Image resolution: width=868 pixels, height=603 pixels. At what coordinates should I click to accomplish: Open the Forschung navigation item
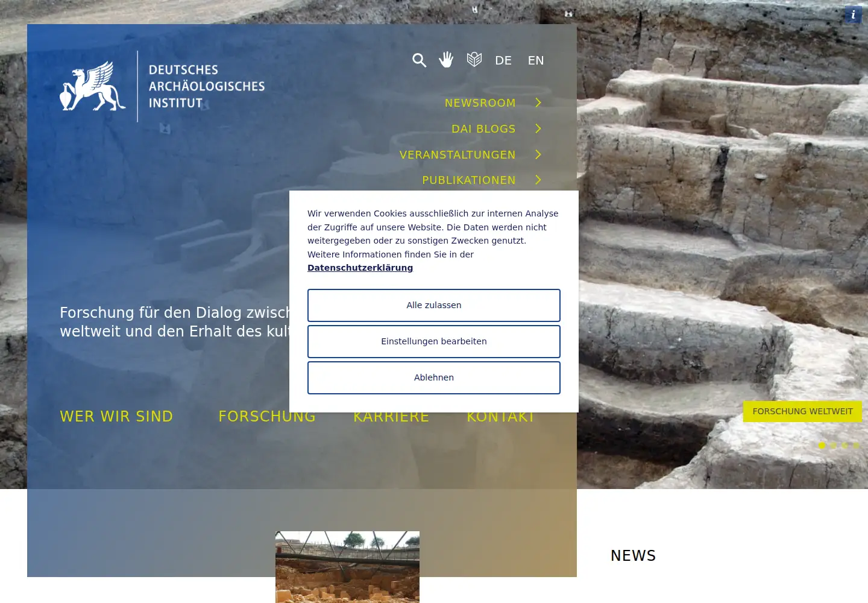coord(267,417)
